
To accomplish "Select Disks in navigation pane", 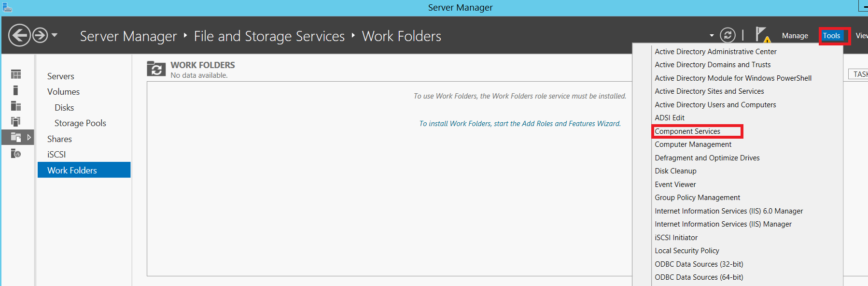I will click(x=64, y=108).
